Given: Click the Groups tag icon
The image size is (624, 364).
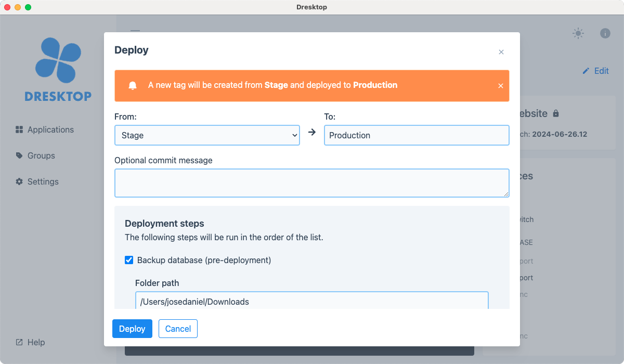Looking at the screenshot, I should [19, 155].
